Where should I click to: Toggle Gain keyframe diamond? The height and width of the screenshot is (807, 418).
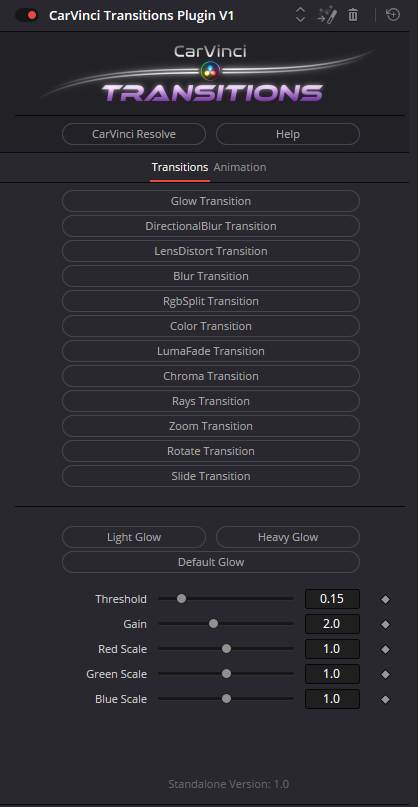(385, 624)
